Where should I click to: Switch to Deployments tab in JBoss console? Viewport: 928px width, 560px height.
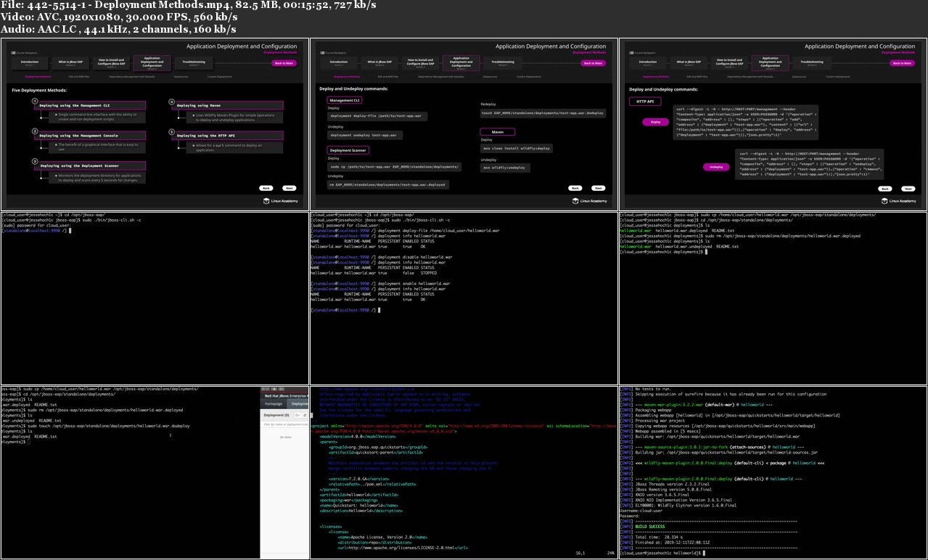[298, 404]
